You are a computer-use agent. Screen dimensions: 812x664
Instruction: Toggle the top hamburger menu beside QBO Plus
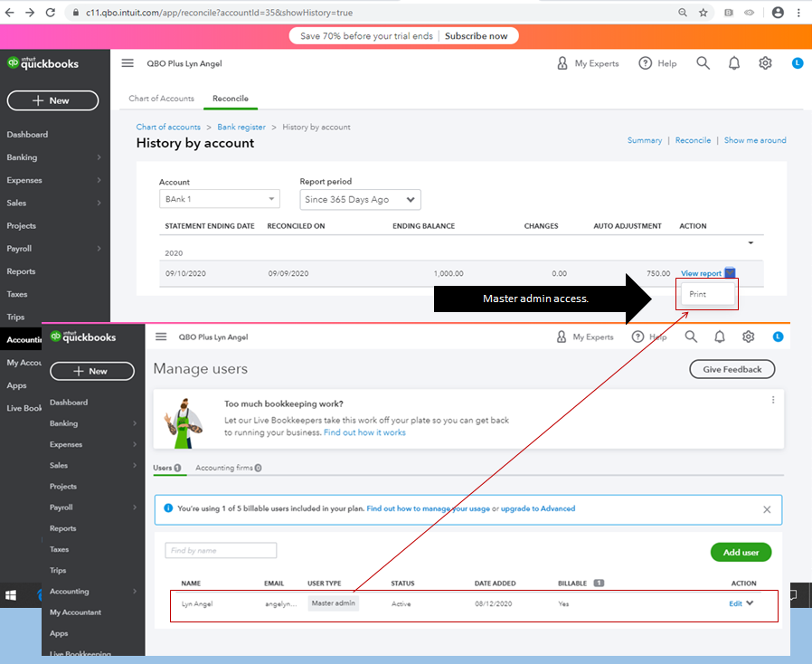(x=127, y=63)
